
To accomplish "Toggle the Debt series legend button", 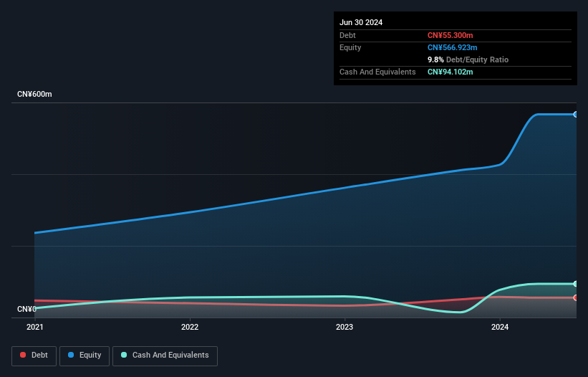I will pyautogui.click(x=34, y=355).
